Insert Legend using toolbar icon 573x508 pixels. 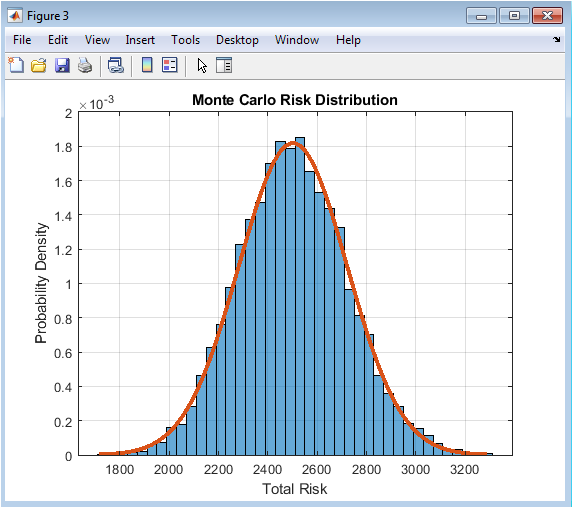170,65
